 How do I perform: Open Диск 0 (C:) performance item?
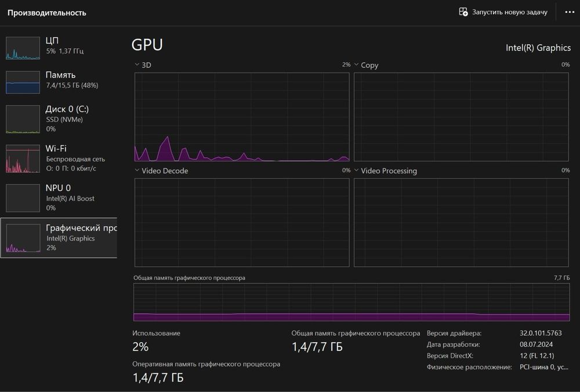61,118
